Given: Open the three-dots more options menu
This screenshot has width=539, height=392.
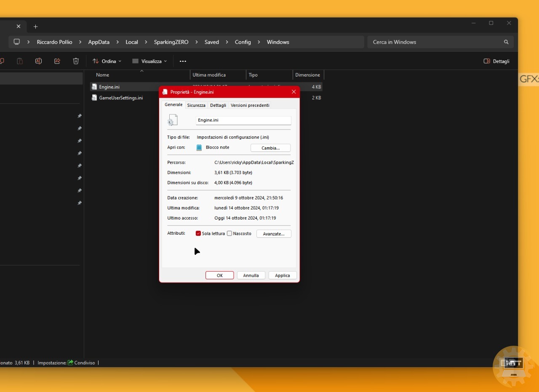Looking at the screenshot, I should click(183, 61).
